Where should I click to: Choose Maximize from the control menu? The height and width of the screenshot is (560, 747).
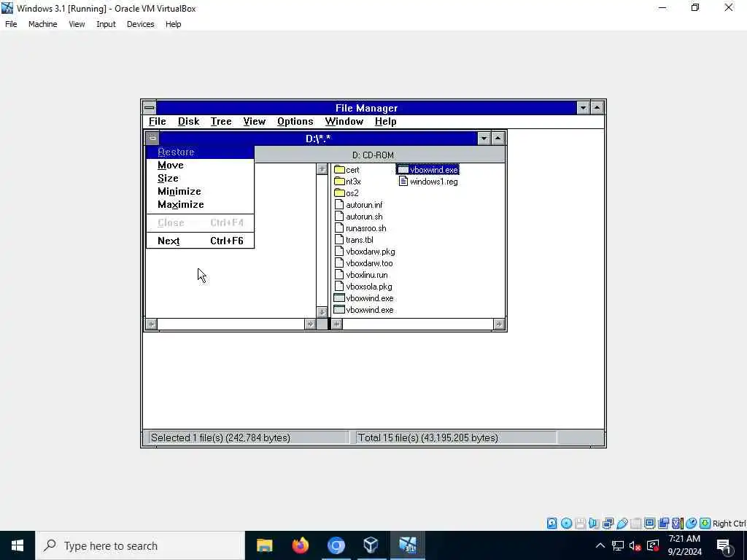[x=200, y=205]
